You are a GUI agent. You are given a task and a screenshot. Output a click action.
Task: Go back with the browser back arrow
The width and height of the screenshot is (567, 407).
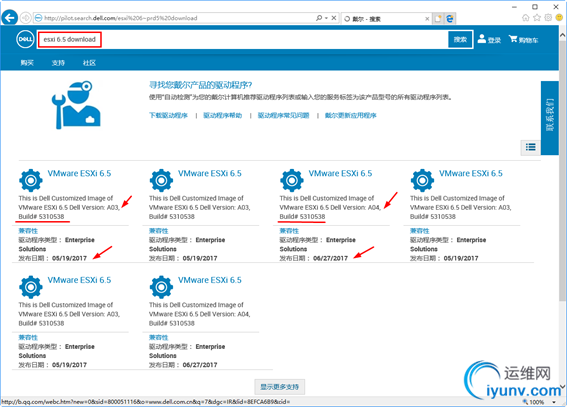point(10,17)
